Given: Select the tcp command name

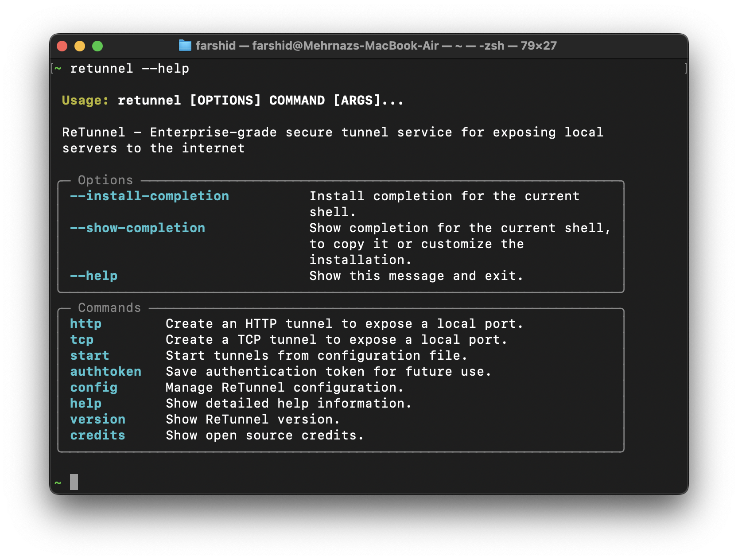Looking at the screenshot, I should 82,339.
